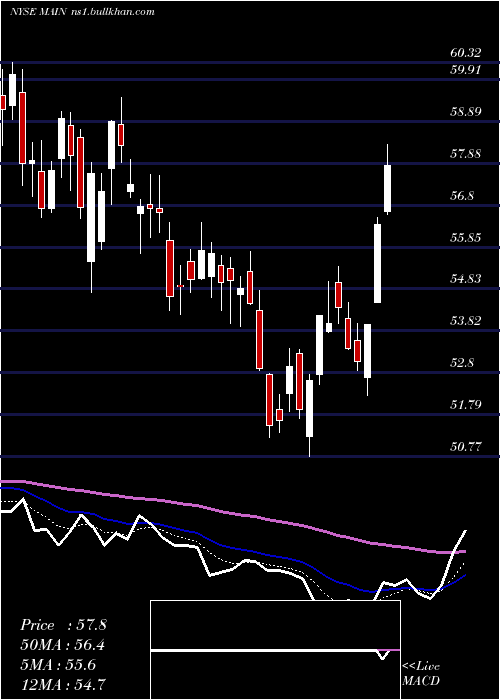Click the Price : 57.8 readout

[63, 625]
